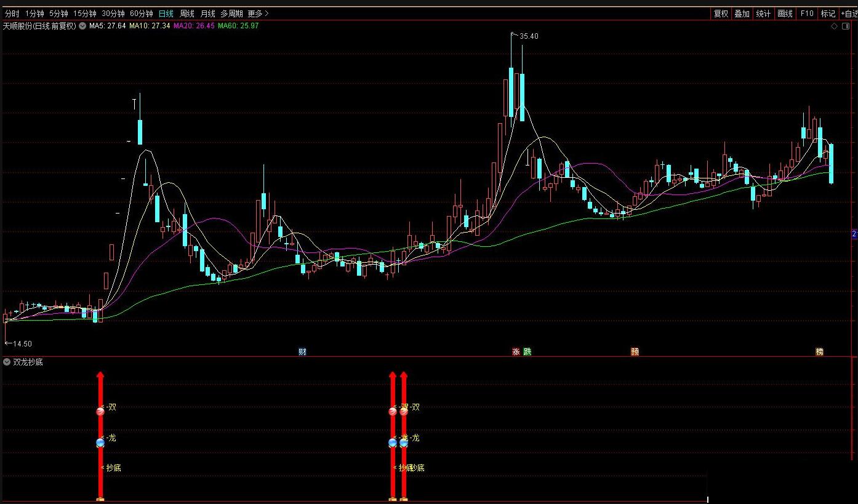The height and width of the screenshot is (504, 858).
Task: Switch to the 周线 weekly tab
Action: tap(187, 14)
